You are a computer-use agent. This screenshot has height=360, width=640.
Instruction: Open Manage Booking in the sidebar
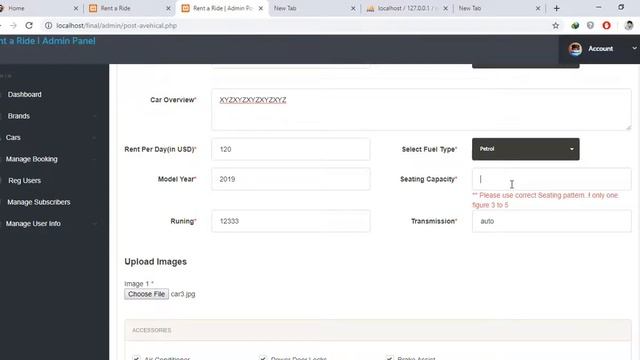coord(31,159)
